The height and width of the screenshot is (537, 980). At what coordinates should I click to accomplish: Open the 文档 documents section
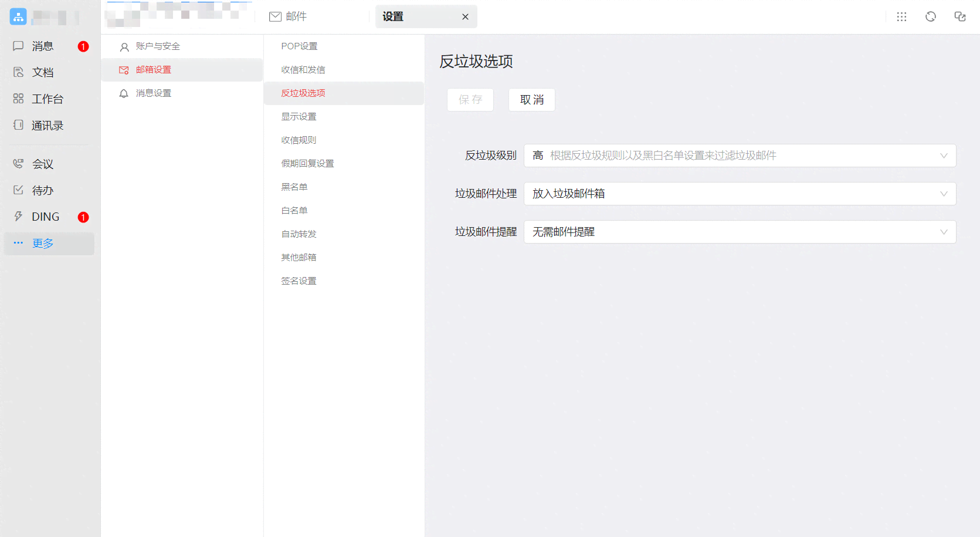pos(49,73)
